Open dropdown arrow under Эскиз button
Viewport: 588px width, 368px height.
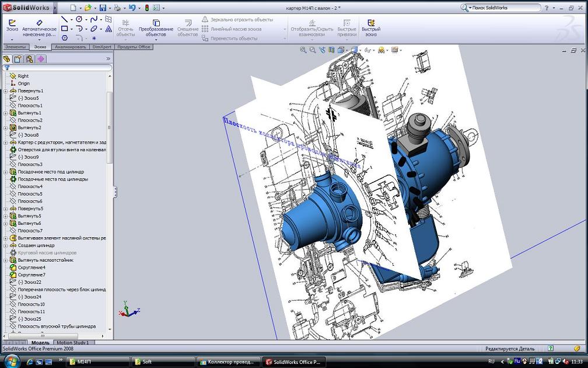click(12, 39)
